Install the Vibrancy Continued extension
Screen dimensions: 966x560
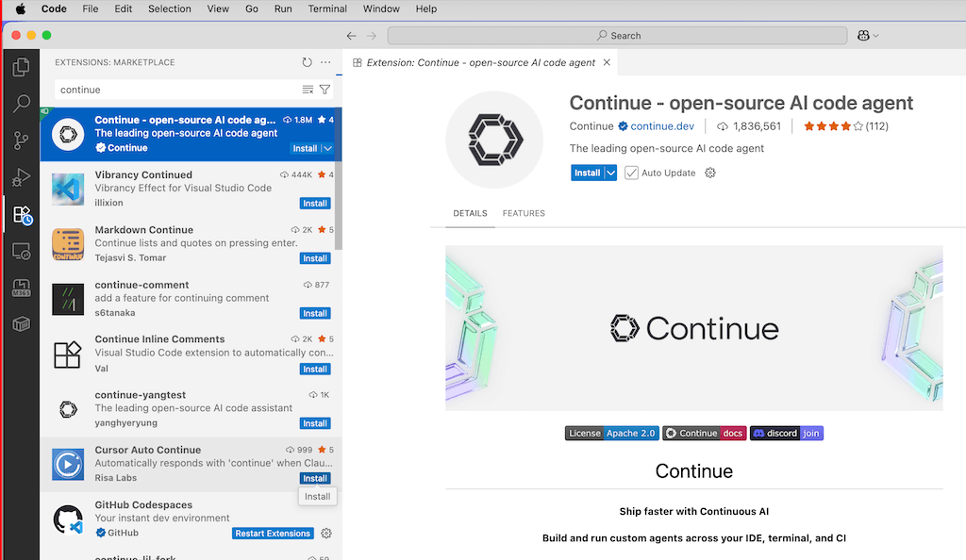pos(314,204)
